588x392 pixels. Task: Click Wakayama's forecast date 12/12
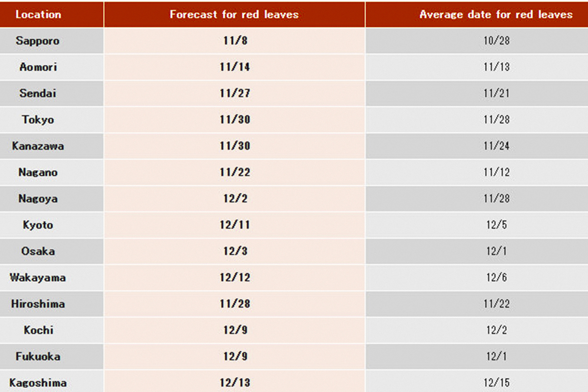pos(235,278)
